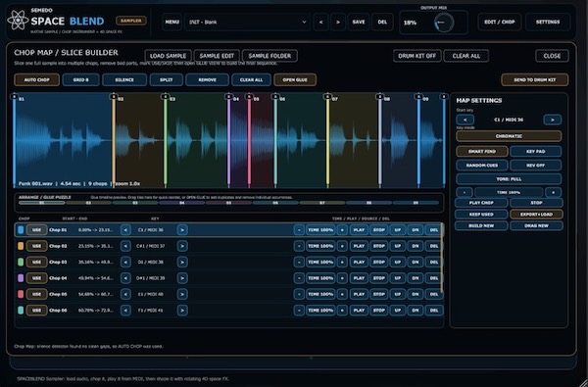This screenshot has height=387, width=588.
Task: Open the OPEN GLUE view
Action: pyautogui.click(x=295, y=80)
